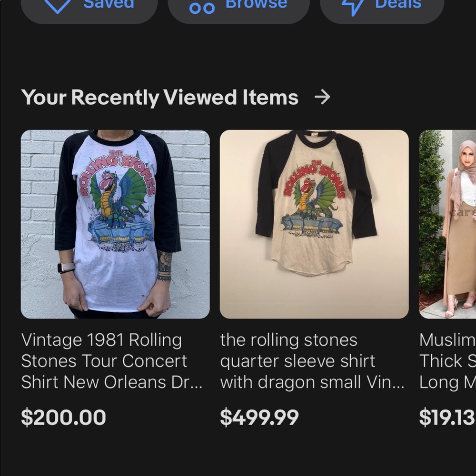Screen dimensions: 476x476
Task: Open the rolling stones quarter sleeve listing title
Action: (312, 361)
